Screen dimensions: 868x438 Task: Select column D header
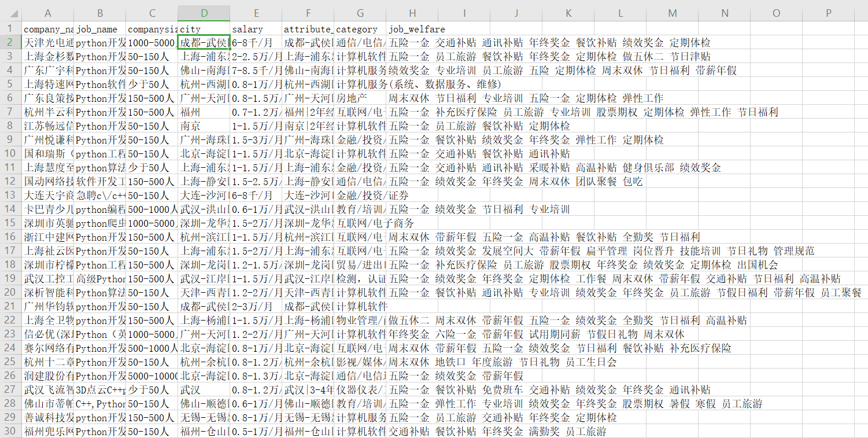(204, 13)
